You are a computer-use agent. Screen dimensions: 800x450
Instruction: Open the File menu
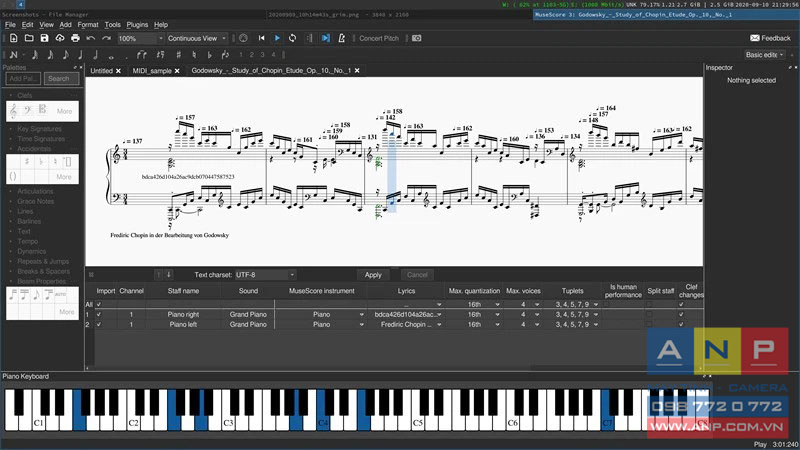(10, 24)
